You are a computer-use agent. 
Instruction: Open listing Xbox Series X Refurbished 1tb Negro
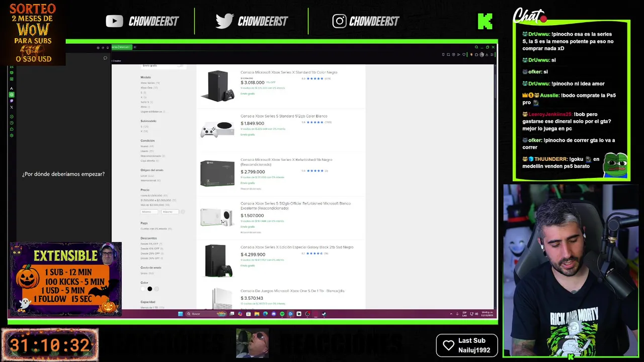286,162
